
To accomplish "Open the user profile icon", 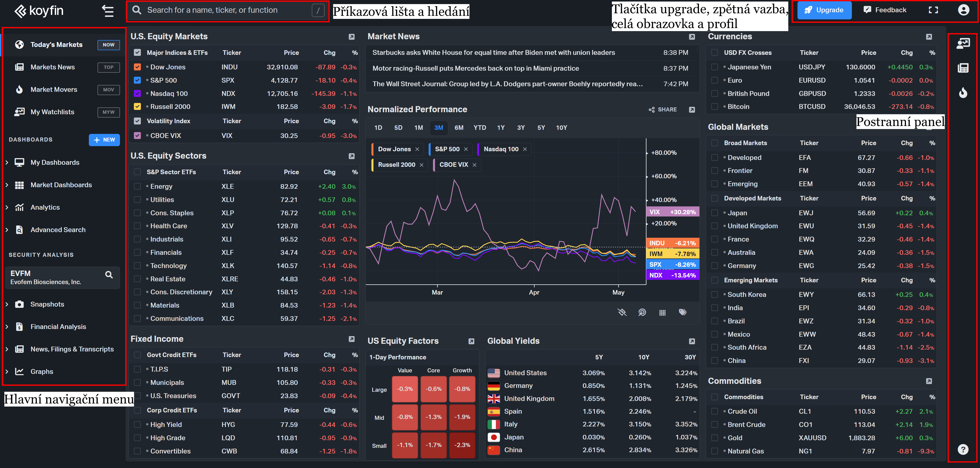I will click(x=963, y=10).
